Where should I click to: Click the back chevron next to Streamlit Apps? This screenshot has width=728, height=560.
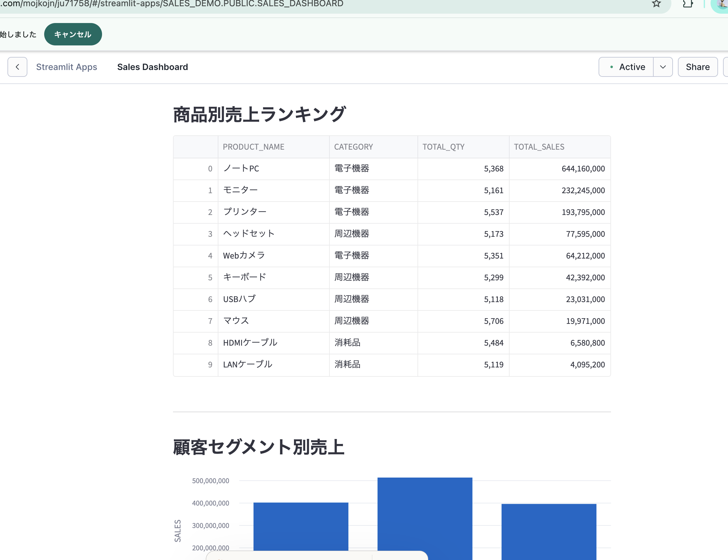[x=17, y=67]
